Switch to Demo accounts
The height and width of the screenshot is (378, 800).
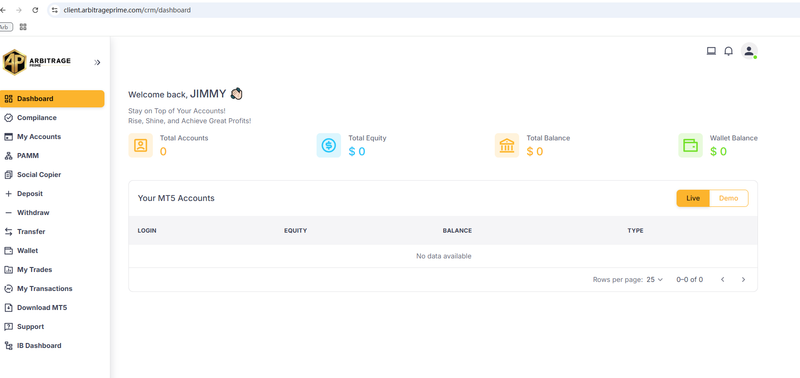(x=729, y=198)
